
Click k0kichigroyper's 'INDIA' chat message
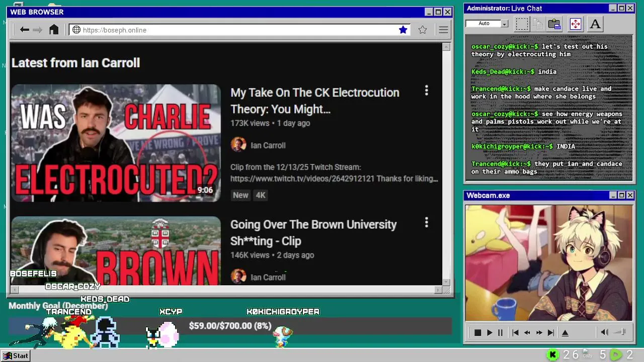[x=523, y=146]
